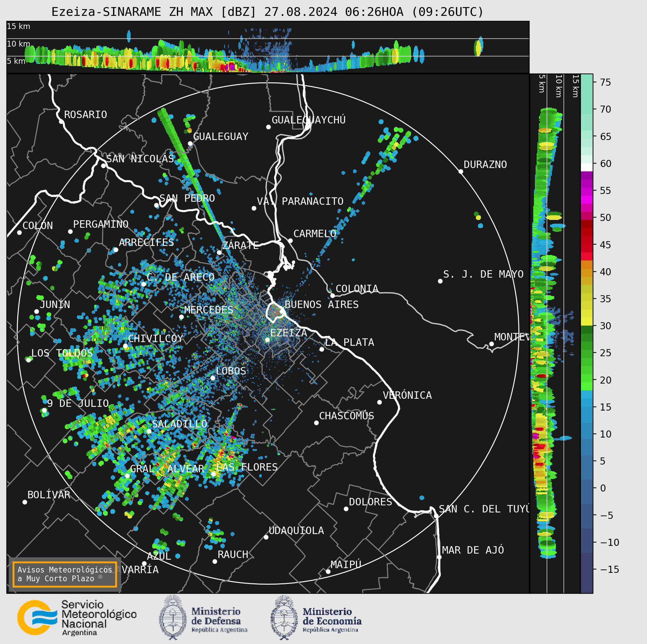
Task: Click the 15 km label in top cross-section
Action: pos(19,26)
